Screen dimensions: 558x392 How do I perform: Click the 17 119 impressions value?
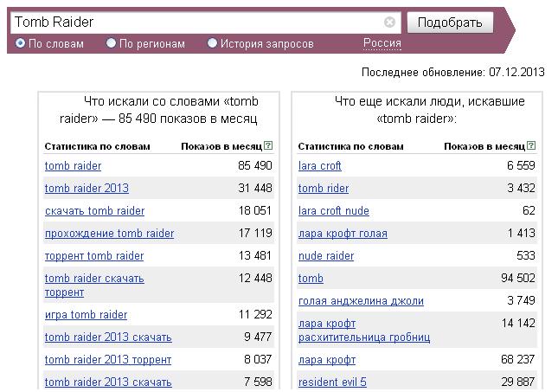click(x=255, y=233)
